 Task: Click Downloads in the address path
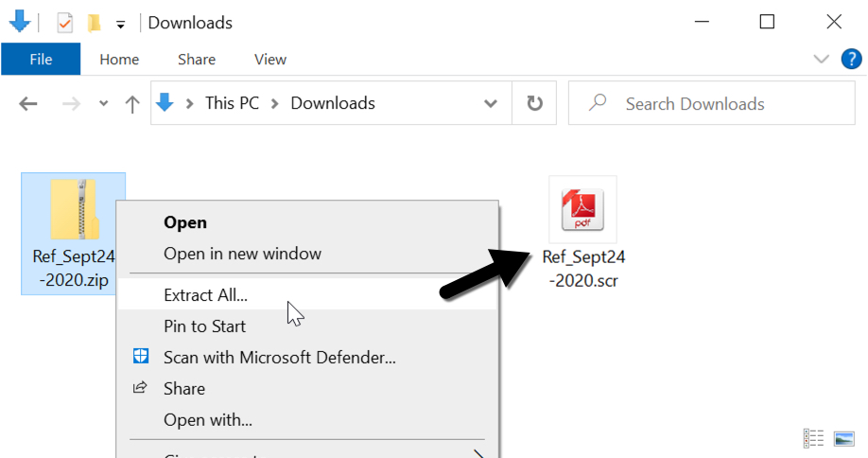(333, 103)
